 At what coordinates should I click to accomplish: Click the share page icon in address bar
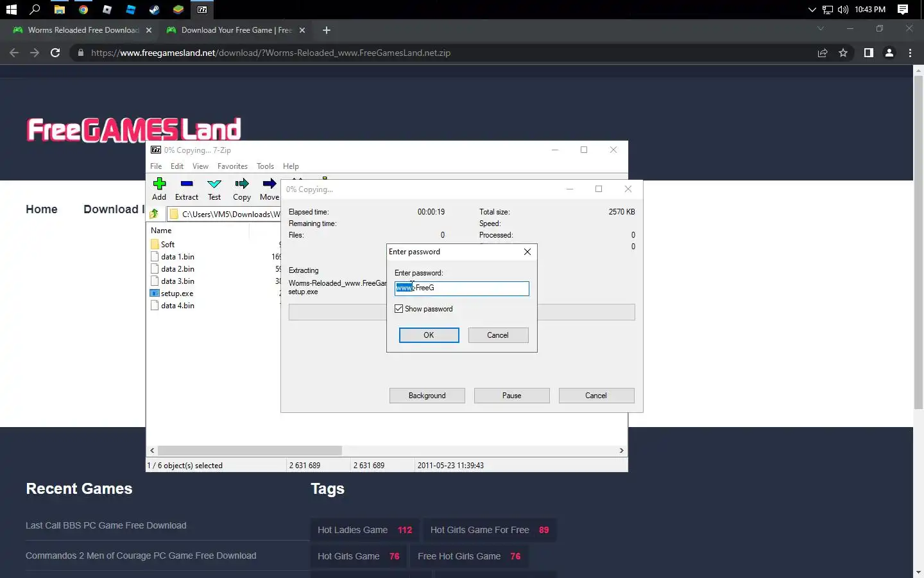(823, 53)
